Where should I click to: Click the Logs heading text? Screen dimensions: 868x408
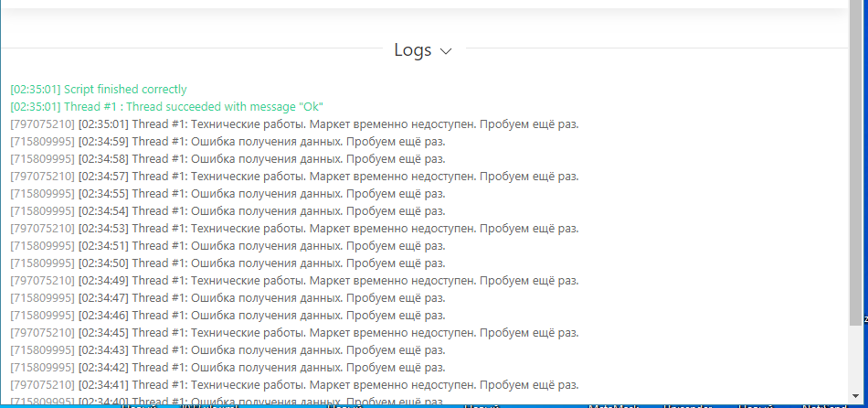tap(412, 50)
